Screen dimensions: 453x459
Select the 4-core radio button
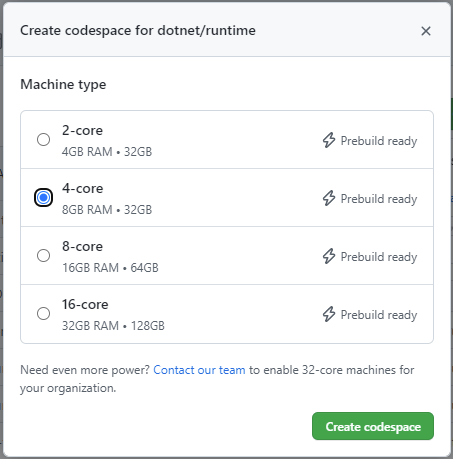43,197
